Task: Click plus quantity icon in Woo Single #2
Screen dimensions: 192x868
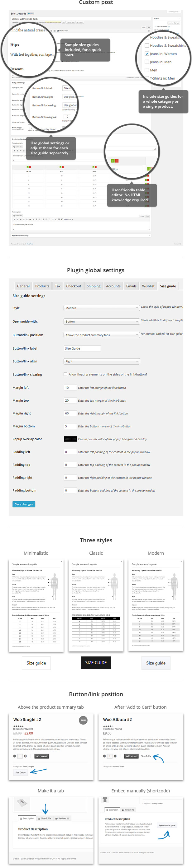Action: click(x=25, y=757)
